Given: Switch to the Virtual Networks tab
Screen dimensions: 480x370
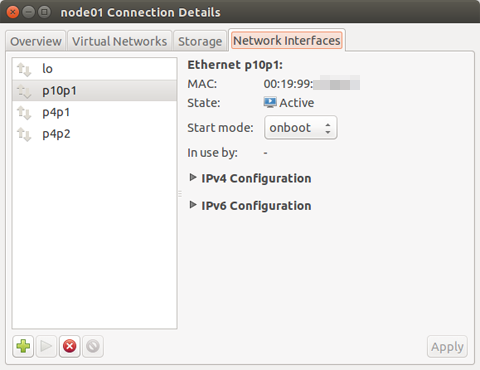Looking at the screenshot, I should click(x=119, y=41).
